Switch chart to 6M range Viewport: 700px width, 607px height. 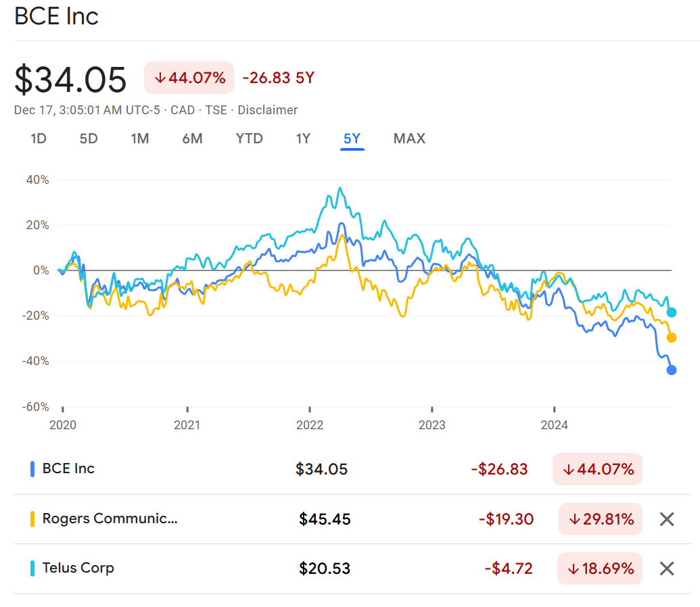click(192, 139)
